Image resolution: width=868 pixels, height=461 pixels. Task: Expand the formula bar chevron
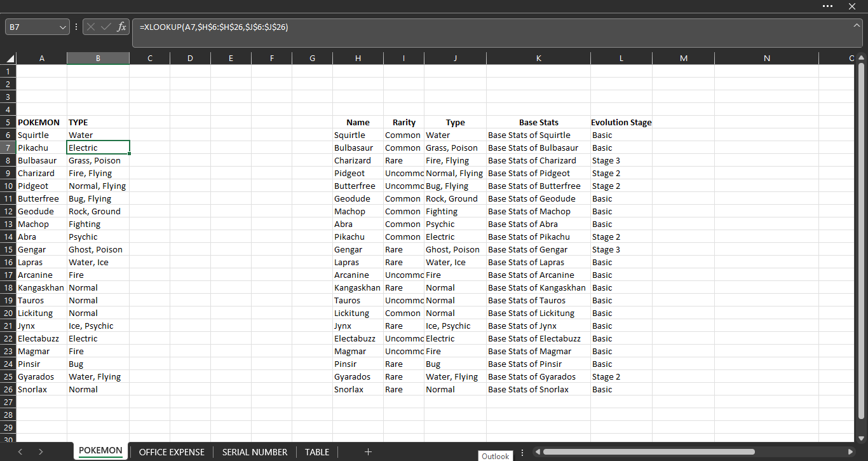point(857,25)
